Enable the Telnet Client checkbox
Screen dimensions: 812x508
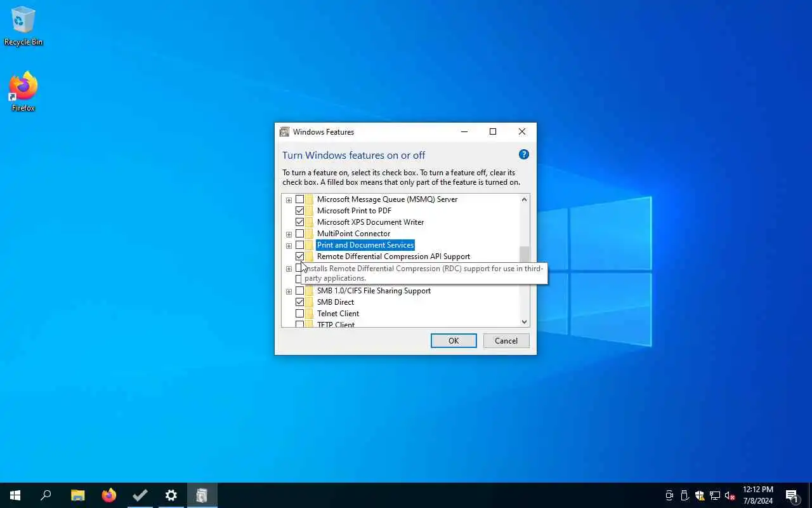[x=299, y=314]
